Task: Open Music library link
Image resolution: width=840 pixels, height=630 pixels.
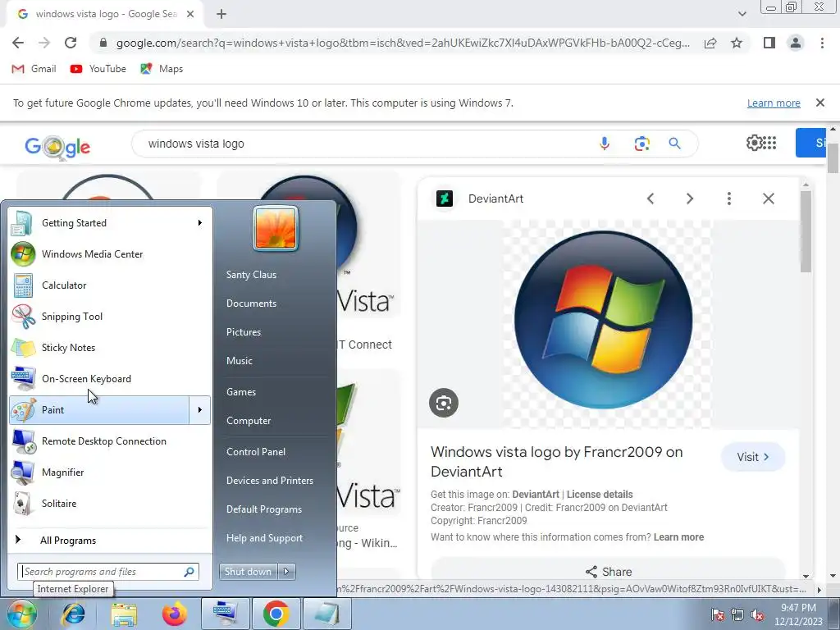Action: point(239,361)
